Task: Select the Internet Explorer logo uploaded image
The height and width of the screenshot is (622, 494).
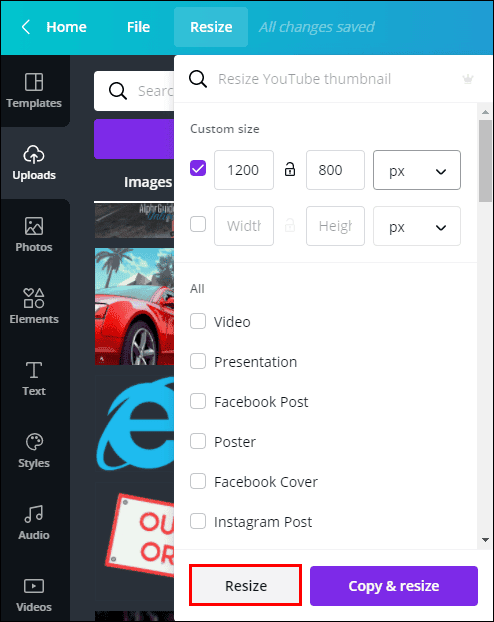Action: coord(135,424)
